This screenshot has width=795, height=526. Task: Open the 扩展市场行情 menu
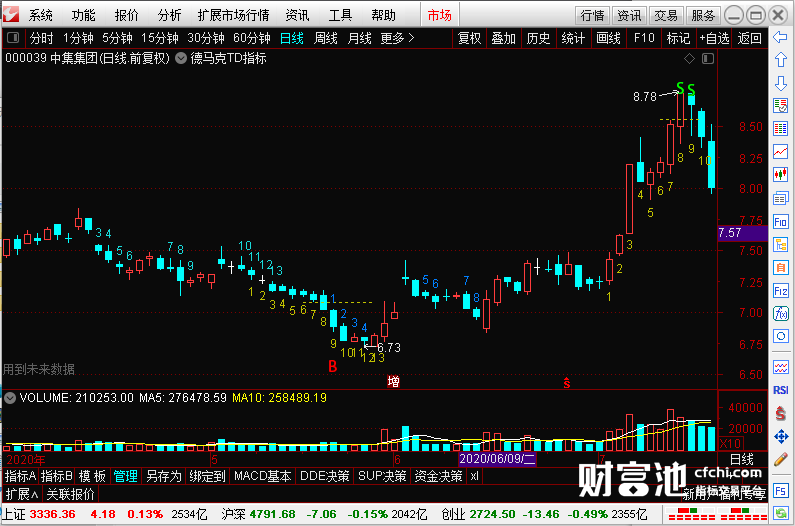tap(233, 15)
